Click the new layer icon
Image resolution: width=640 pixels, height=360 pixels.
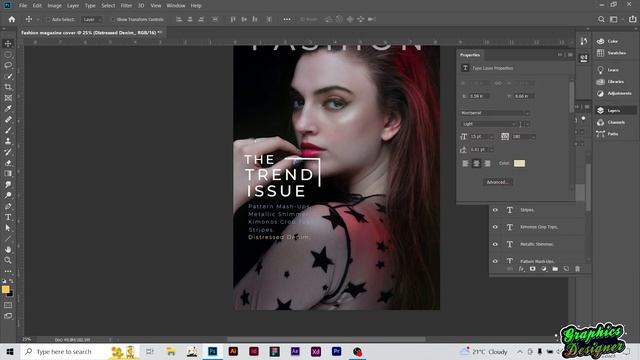[x=566, y=269]
